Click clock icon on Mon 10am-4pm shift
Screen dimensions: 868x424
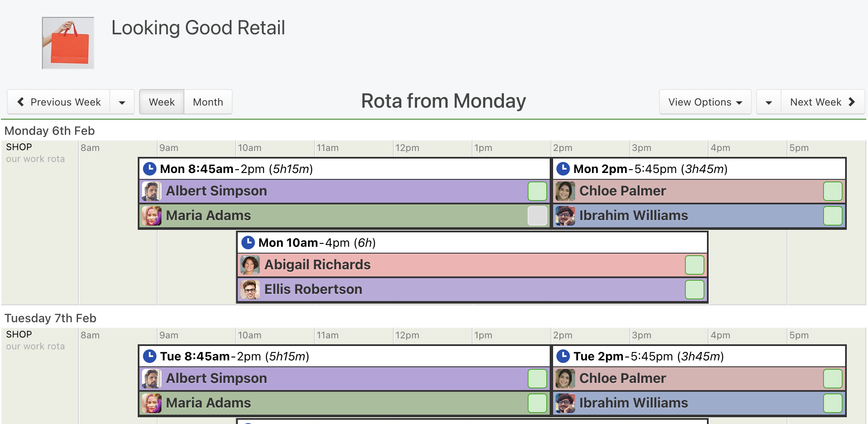[x=248, y=243]
